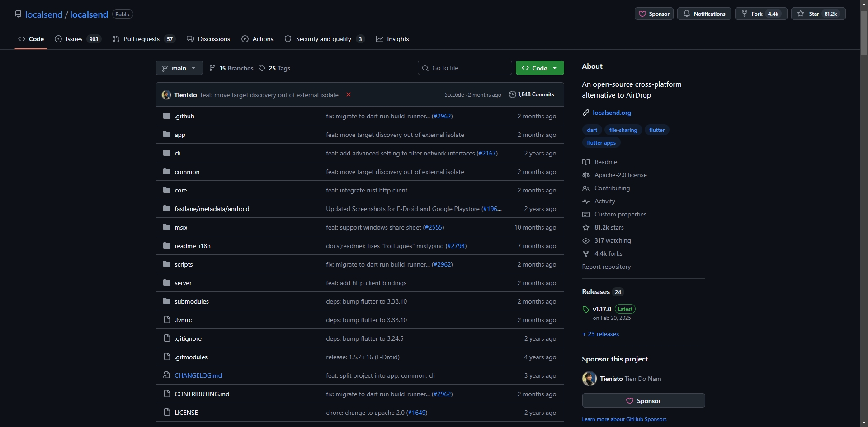868x427 pixels.
Task: Click the book icon beside Readme
Action: (586, 162)
